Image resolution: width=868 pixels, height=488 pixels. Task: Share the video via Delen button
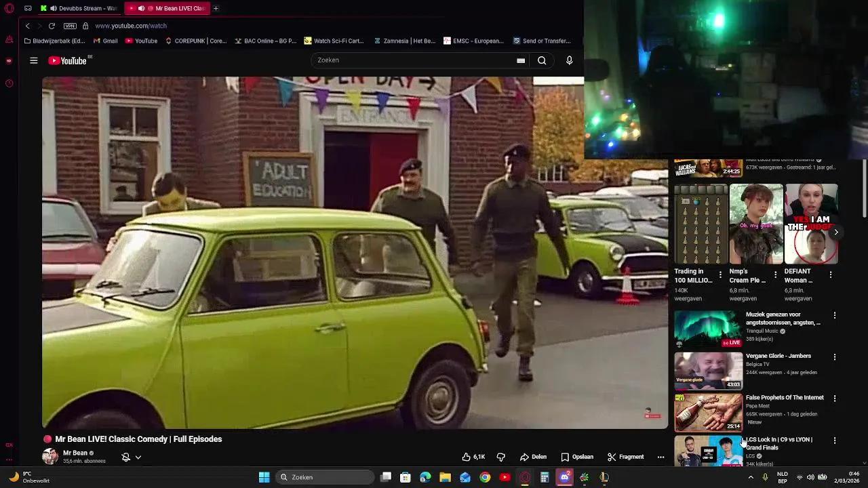coord(533,457)
